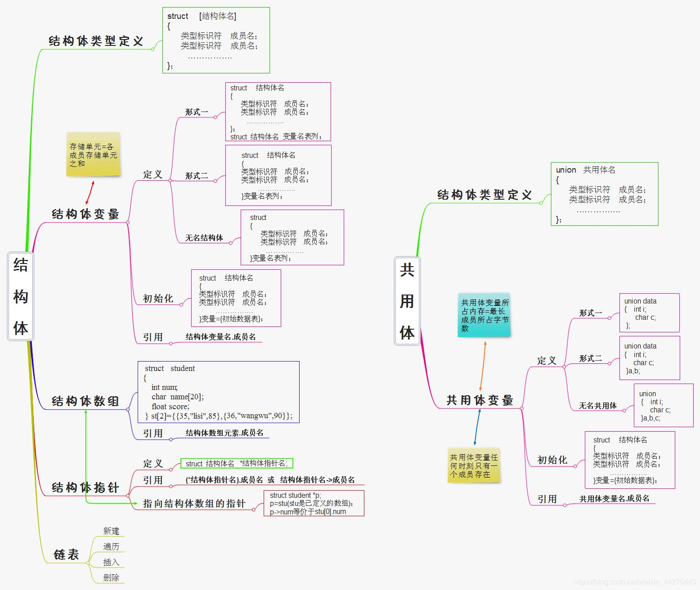Viewport: 700px width, 590px height.
Task: Select 定义 subtopic under 结构体变量
Action: coord(153,174)
